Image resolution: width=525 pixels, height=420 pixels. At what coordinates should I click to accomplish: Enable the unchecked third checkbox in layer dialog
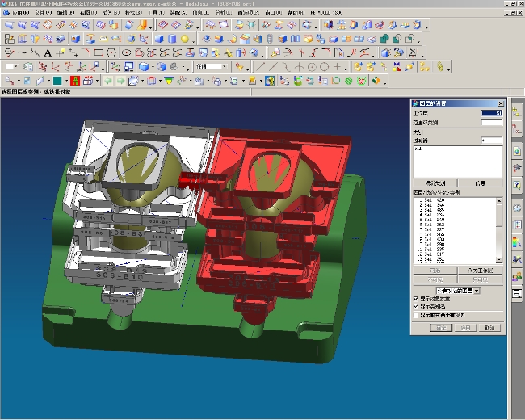(416, 315)
